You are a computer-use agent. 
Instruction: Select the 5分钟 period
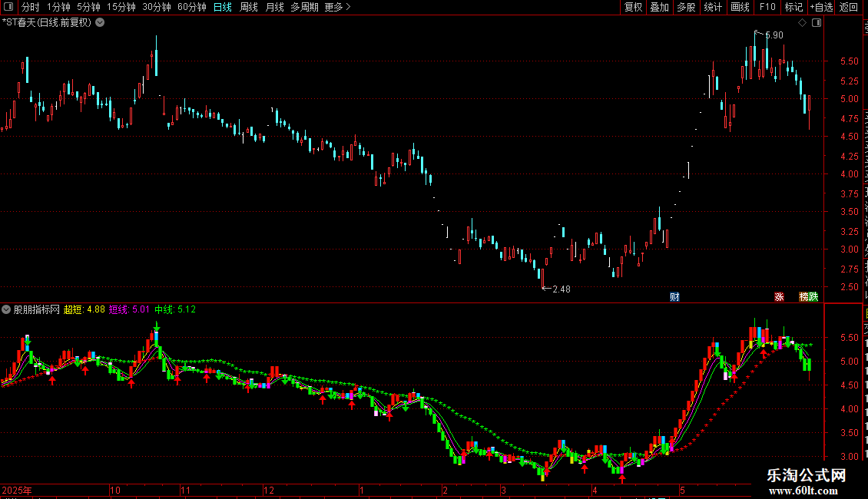88,7
